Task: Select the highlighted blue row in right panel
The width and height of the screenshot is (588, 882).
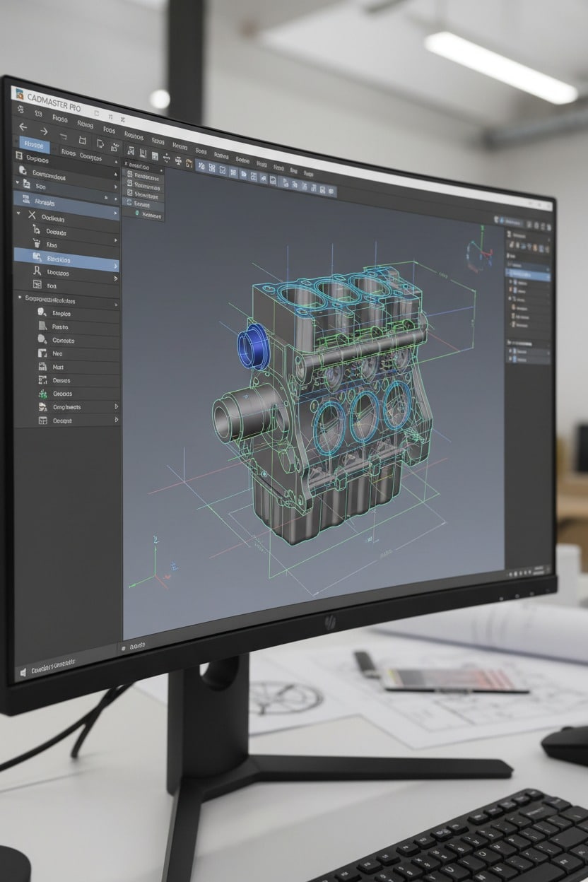Action: coord(529,274)
